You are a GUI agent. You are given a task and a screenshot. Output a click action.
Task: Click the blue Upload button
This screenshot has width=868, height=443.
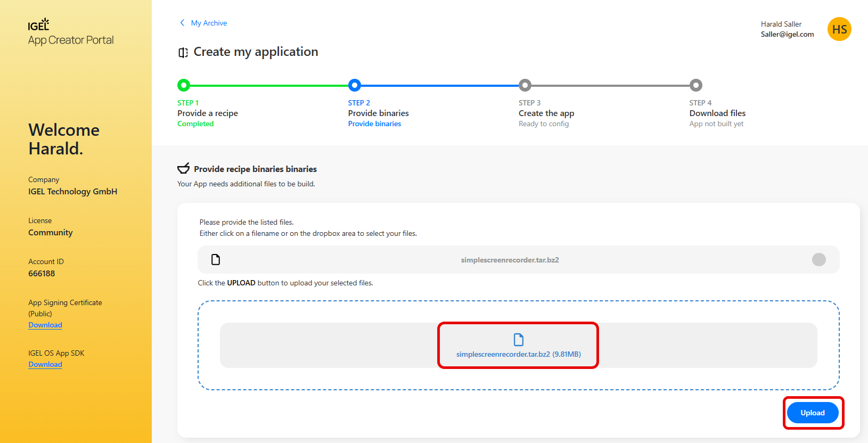click(x=813, y=413)
